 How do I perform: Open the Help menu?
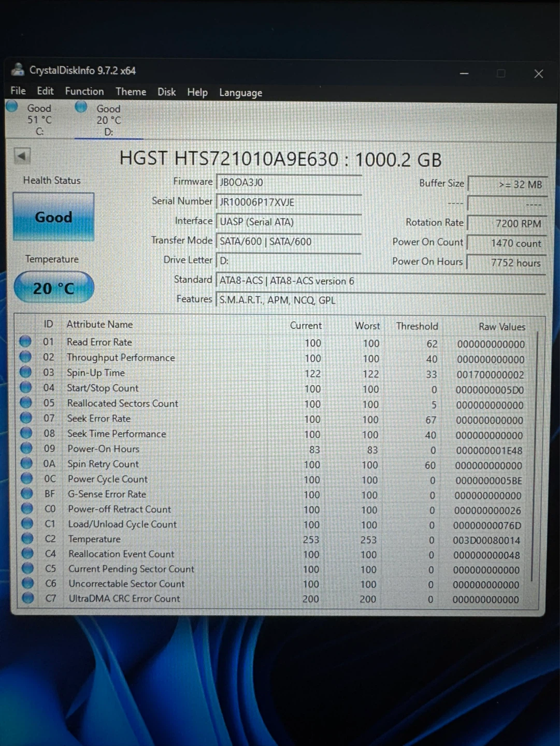click(197, 92)
